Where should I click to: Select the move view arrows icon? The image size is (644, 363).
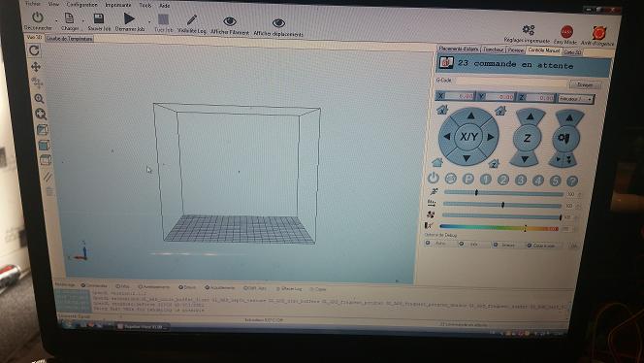click(36, 67)
